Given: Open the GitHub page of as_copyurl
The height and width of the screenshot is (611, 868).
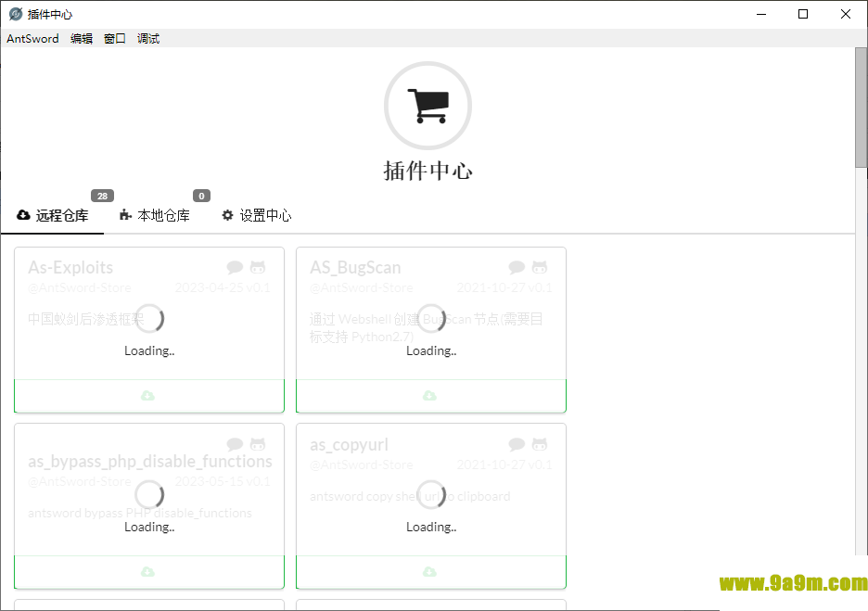Looking at the screenshot, I should point(540,444).
